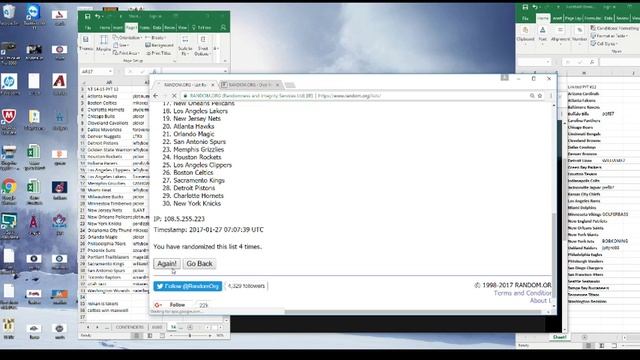Select HP desktop icon
Viewport: 640px width, 360px height.
pos(9,84)
